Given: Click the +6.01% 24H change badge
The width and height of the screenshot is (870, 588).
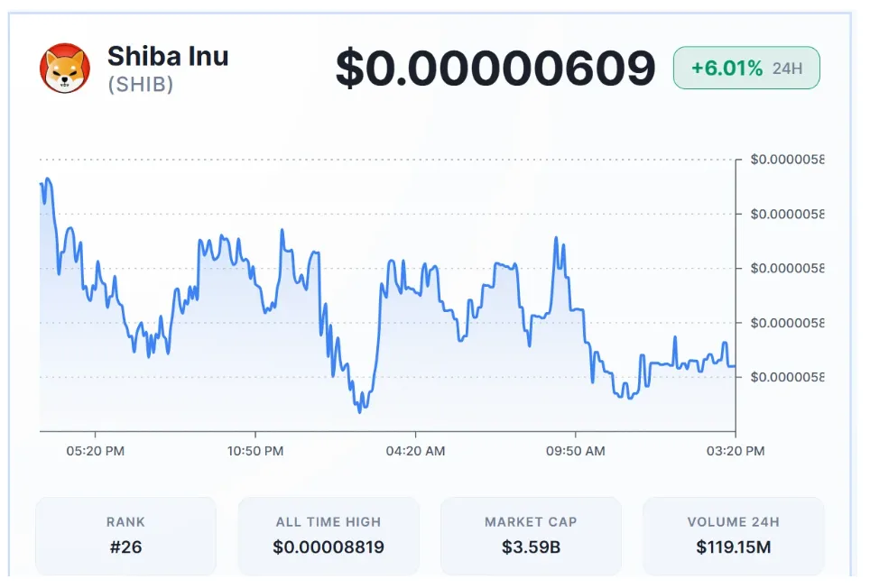Looking at the screenshot, I should (746, 69).
